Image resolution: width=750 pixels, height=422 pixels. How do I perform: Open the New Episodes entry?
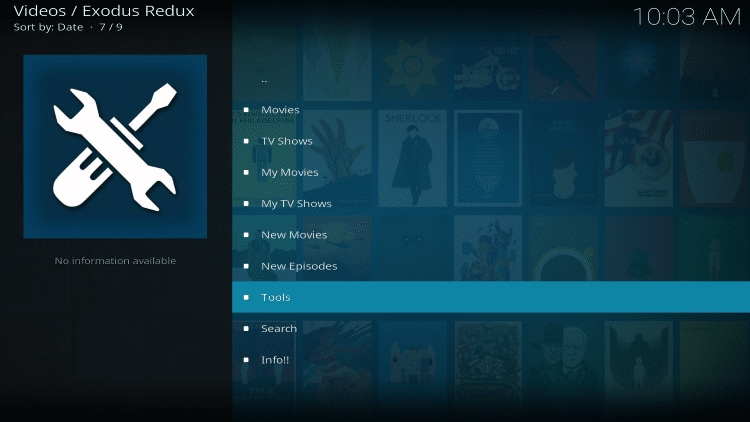491,266
